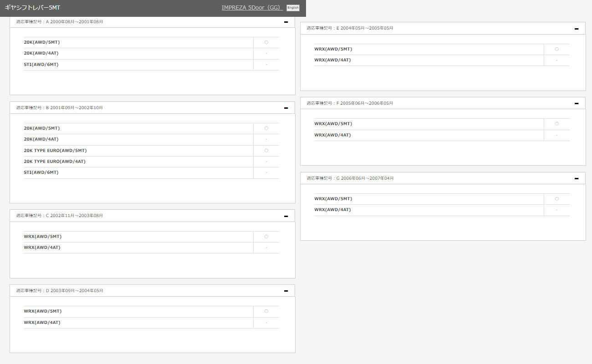Select WRX(AWD/4AT) row in section F
Viewport: 592px width, 364px height.
coord(332,135)
